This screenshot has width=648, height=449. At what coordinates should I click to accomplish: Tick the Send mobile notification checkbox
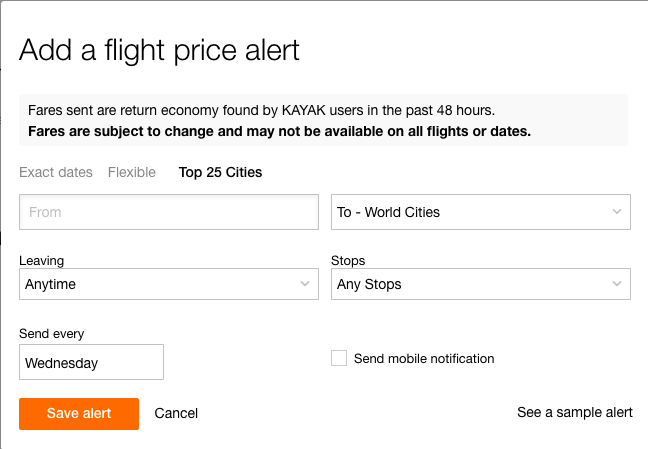(x=339, y=358)
